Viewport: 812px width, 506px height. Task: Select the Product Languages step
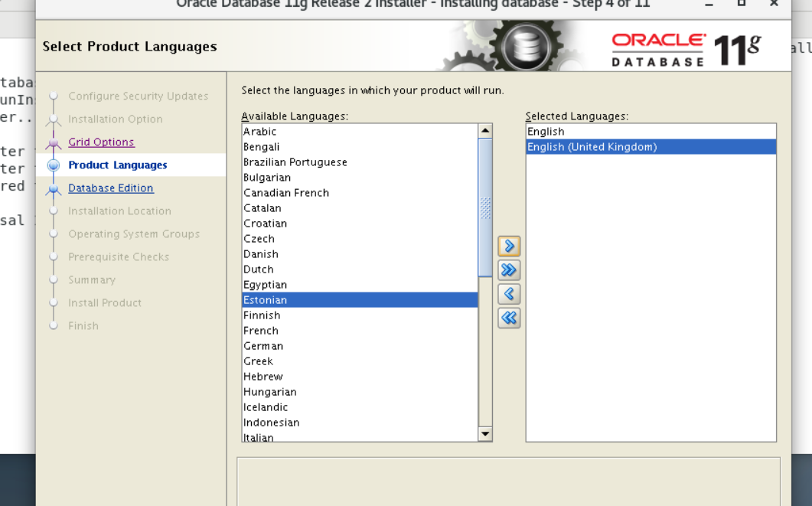click(x=118, y=165)
